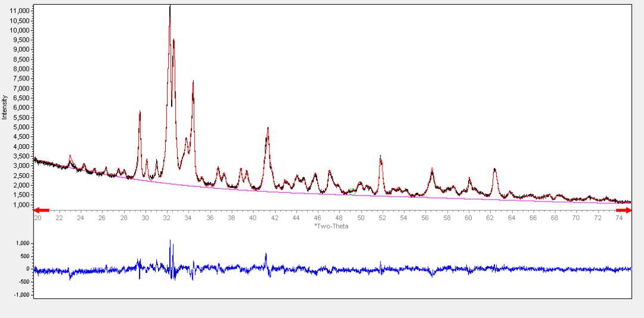644x318 pixels.
Task: Click the -1,000 label on the difference plot
Action: tap(21, 295)
